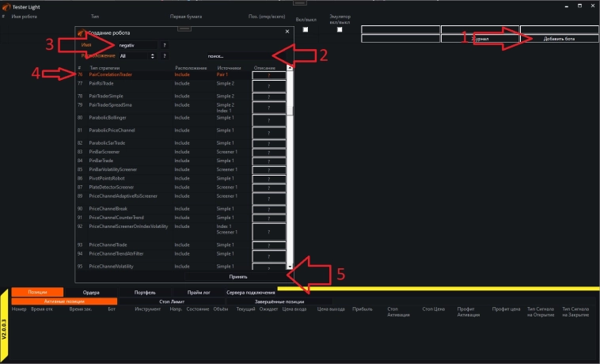
Task: Click the help '?' button beside the name field
Action: point(165,45)
